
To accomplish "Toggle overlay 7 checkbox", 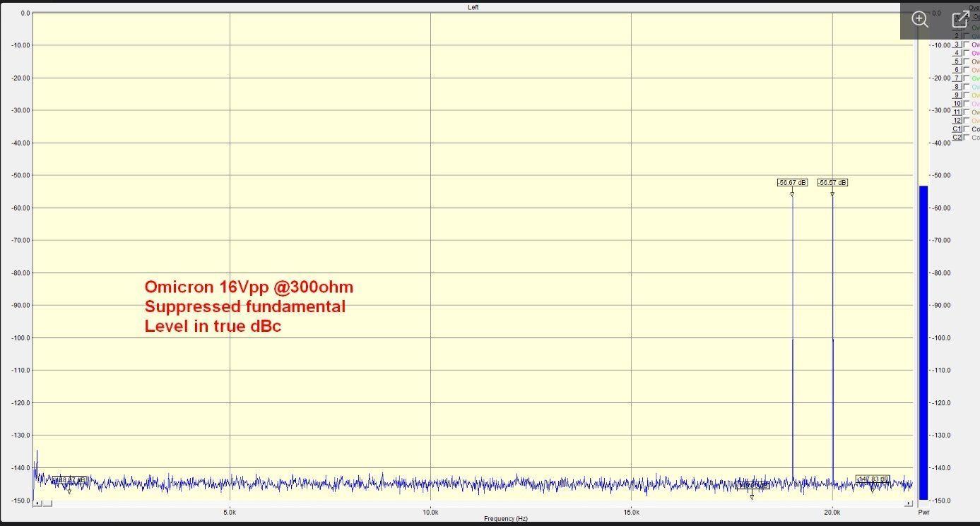I will [967, 78].
